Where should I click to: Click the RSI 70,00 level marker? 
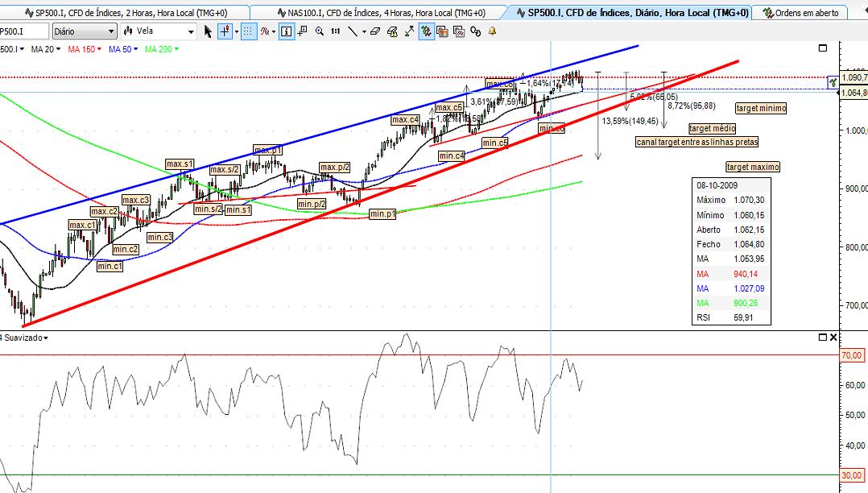tap(852, 355)
